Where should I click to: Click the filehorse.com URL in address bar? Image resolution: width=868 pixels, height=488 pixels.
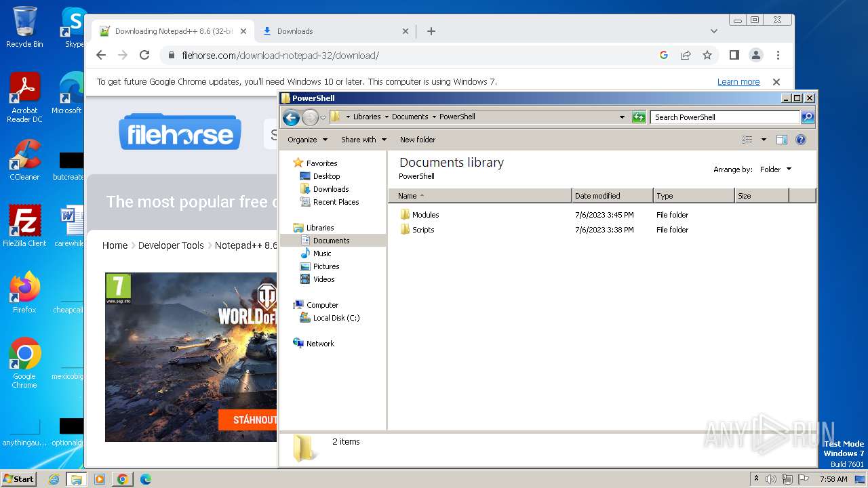tap(280, 55)
